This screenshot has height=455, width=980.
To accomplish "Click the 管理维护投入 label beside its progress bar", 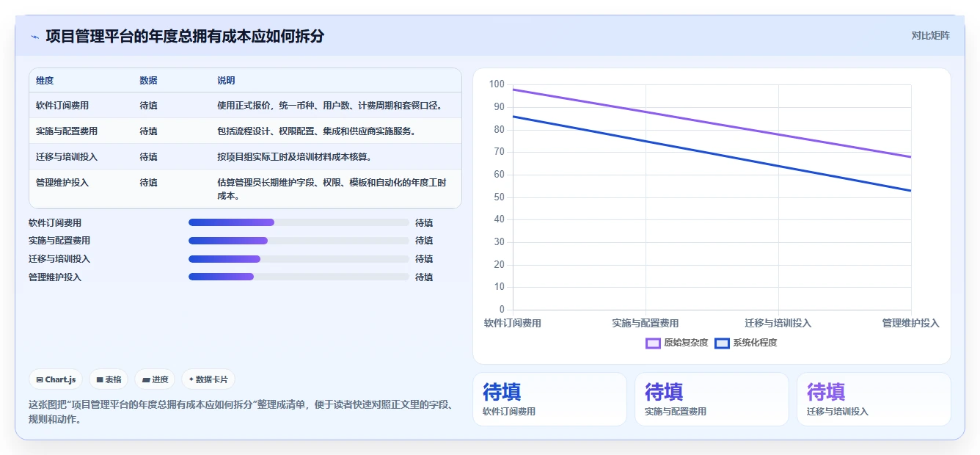I will [55, 277].
